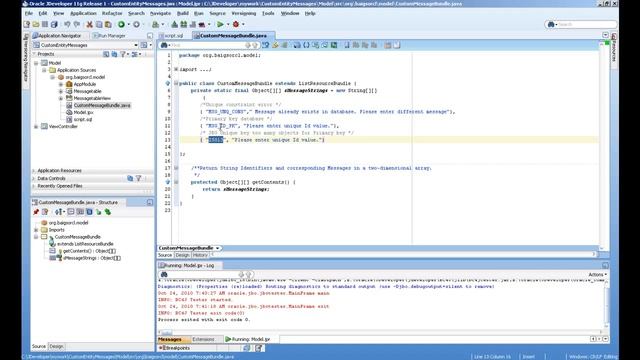Click the Open folder toolbar icon
The image size is (640, 360).
36,24
